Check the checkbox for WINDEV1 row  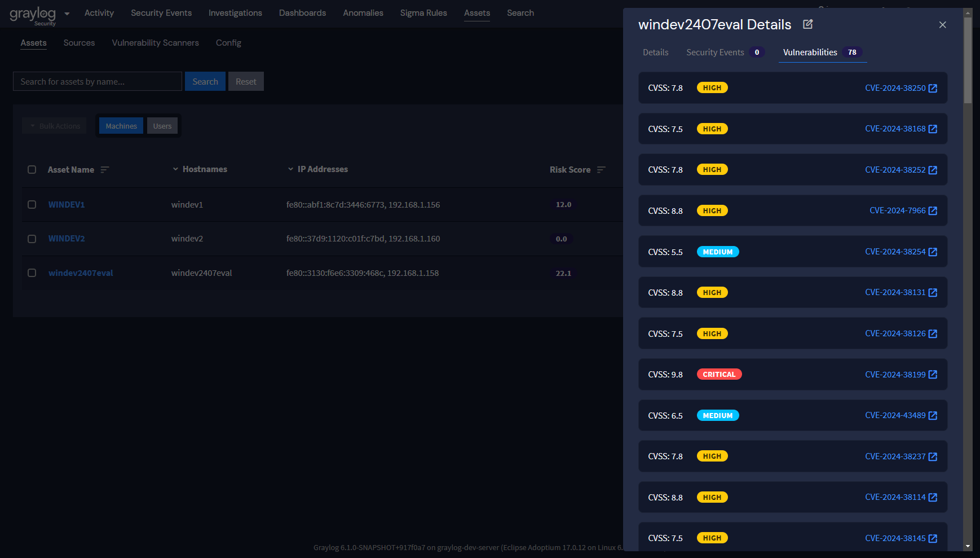[x=32, y=204]
